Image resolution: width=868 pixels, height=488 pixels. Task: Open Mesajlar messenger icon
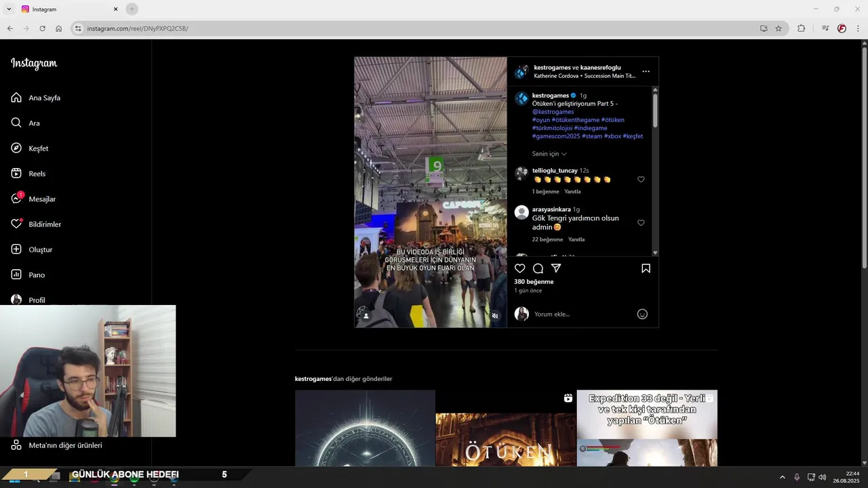tap(16, 199)
